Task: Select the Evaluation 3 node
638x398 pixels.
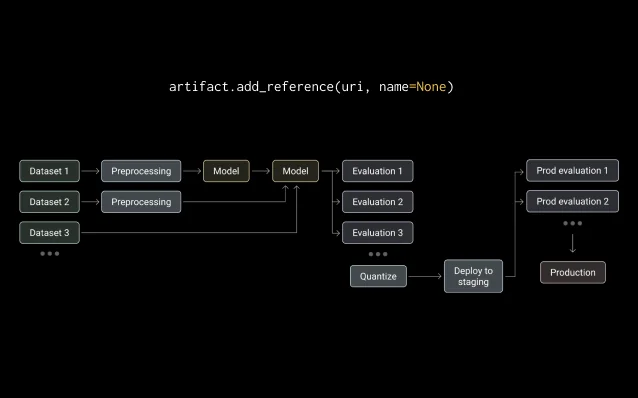Action: coord(378,233)
